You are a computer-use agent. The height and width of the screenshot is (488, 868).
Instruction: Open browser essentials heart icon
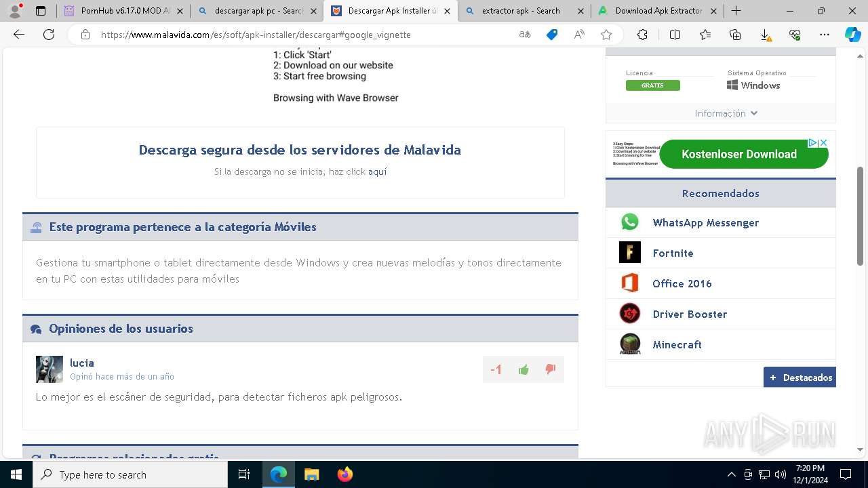point(795,35)
